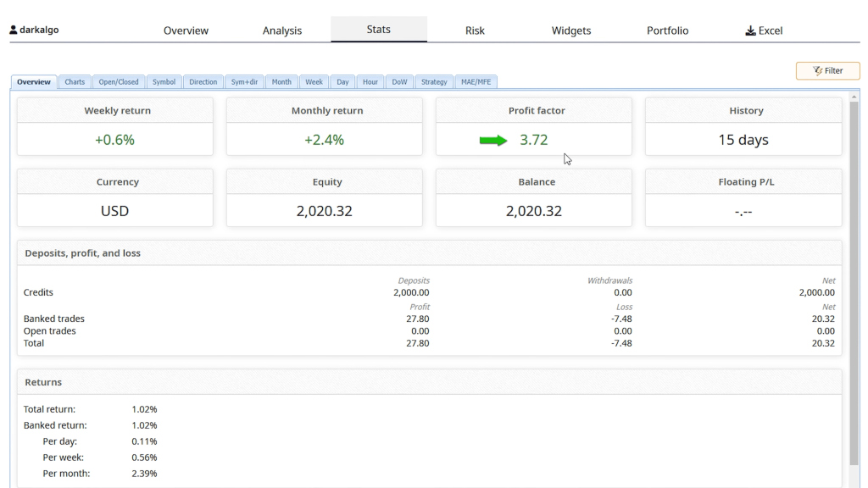Open the Portfolio tab
Viewport: 868px width, 488px height.
667,30
